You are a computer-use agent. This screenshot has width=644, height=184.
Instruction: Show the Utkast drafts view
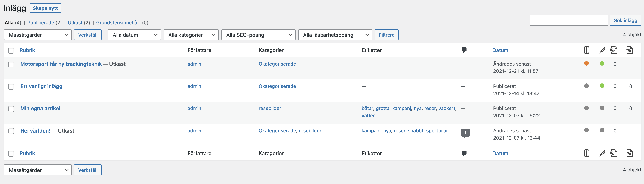[x=75, y=22]
